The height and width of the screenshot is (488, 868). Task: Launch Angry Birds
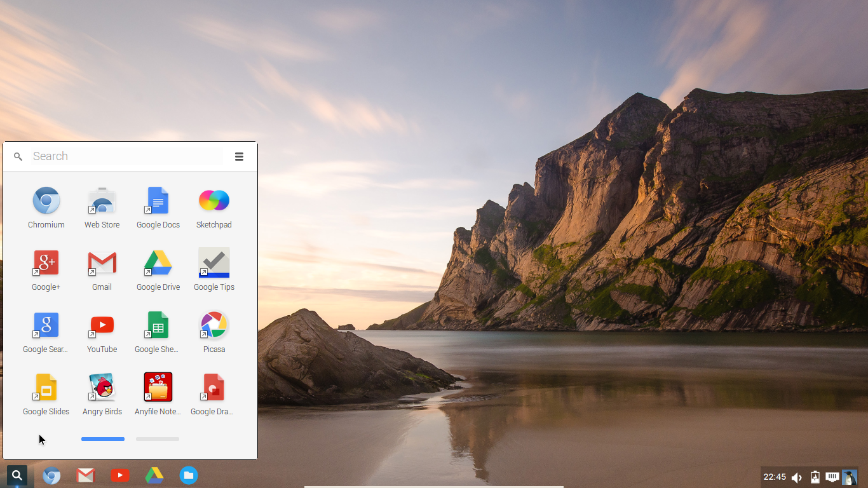point(102,387)
